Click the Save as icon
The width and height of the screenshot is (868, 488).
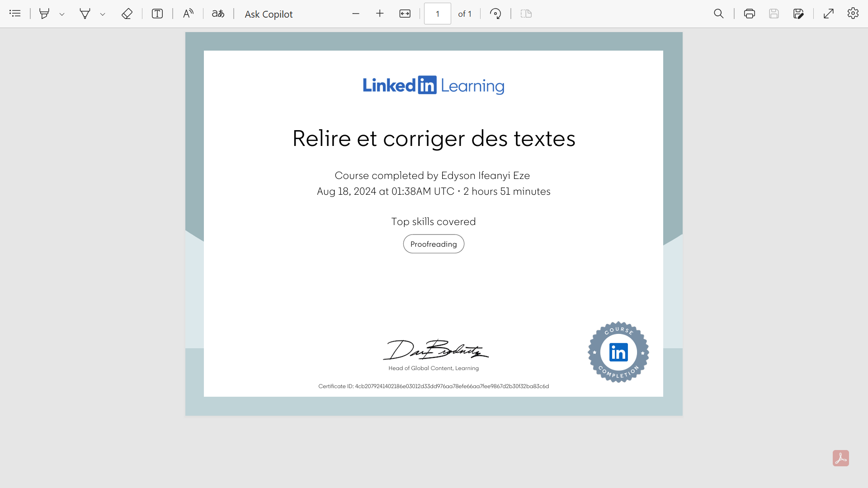[x=798, y=14]
